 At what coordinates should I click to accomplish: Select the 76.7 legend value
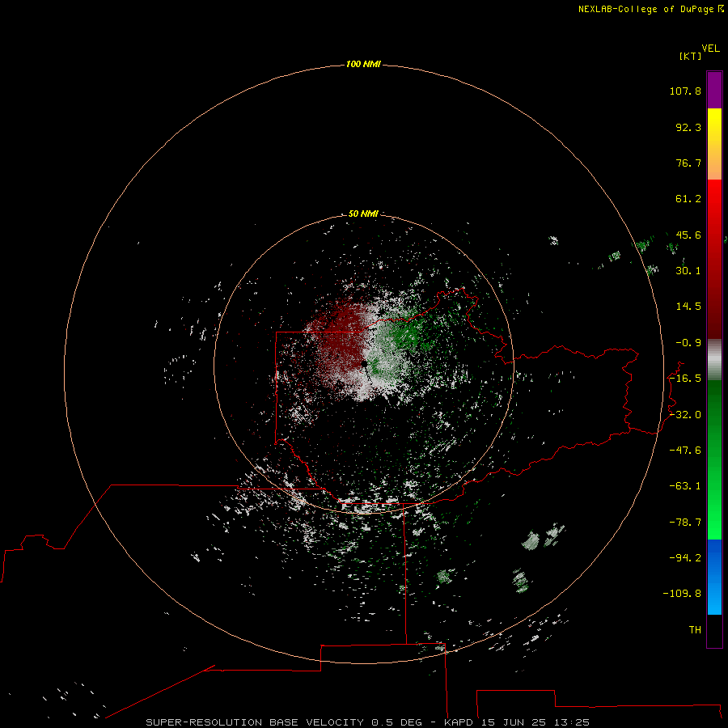(x=688, y=163)
